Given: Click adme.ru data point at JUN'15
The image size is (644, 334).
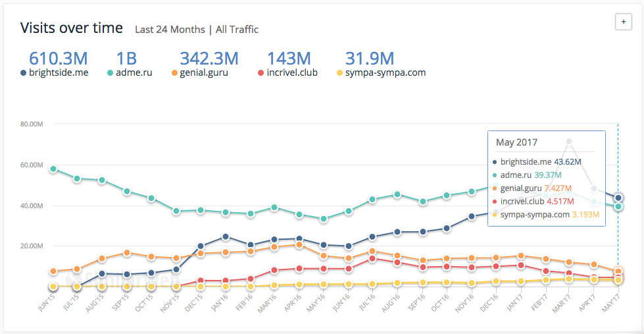Looking at the screenshot, I should (53, 169).
